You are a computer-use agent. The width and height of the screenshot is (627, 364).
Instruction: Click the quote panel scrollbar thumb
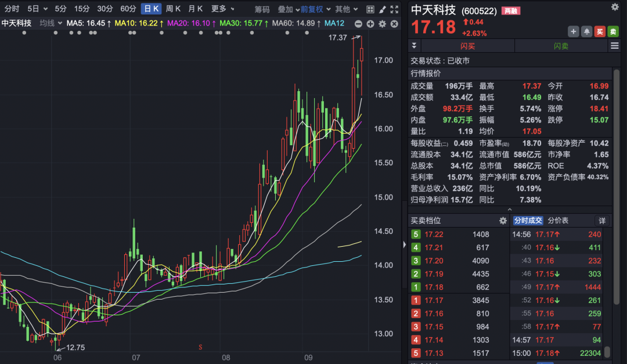[616, 188]
